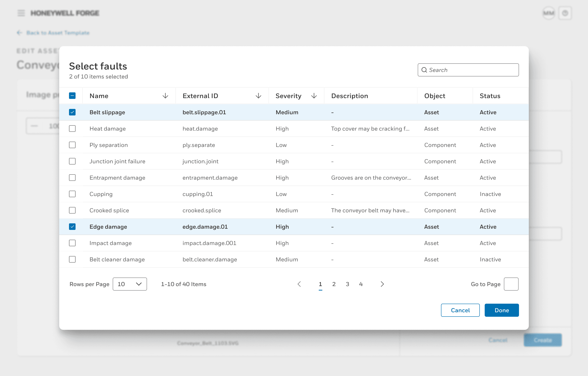This screenshot has height=376, width=588.
Task: Select page 3 in pagination
Action: pyautogui.click(x=347, y=284)
